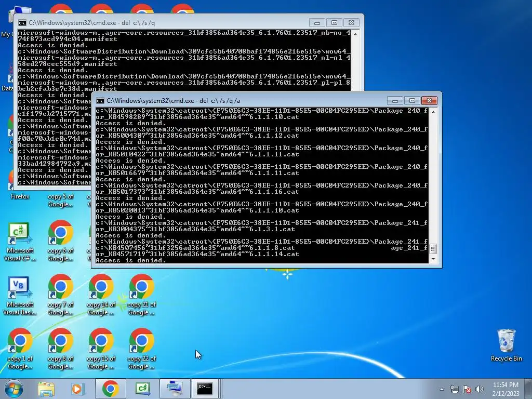Select the 'copy 14 of Google' shortcut
The height and width of the screenshot is (399, 532).
coord(101,295)
